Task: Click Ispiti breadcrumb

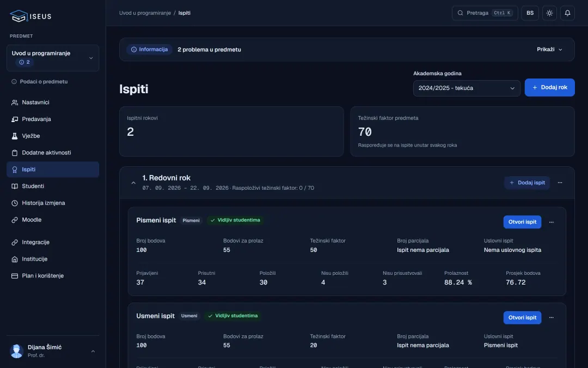Action: point(184,13)
